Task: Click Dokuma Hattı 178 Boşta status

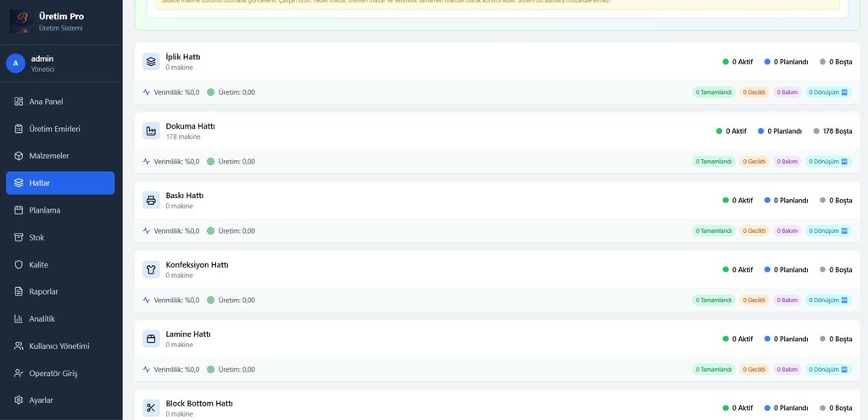Action: [x=832, y=131]
